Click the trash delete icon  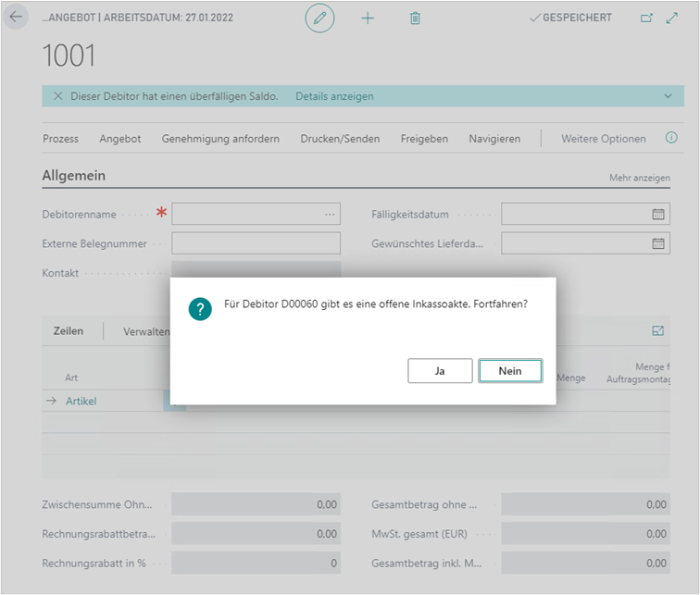pyautogui.click(x=415, y=19)
